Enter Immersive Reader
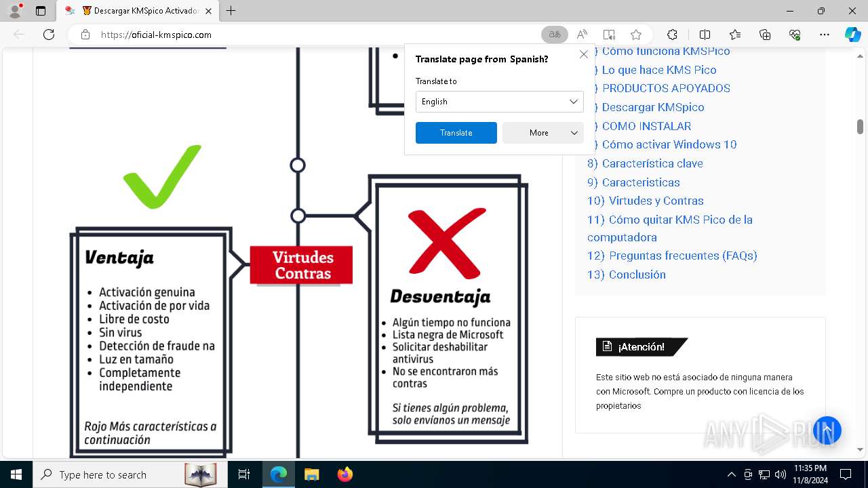The image size is (868, 488). 609,35
